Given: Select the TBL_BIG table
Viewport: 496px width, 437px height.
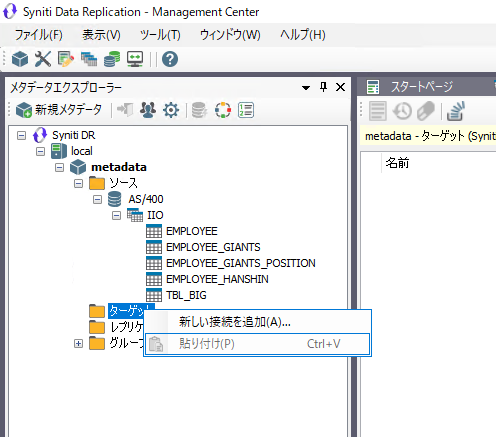Looking at the screenshot, I should coord(186,295).
